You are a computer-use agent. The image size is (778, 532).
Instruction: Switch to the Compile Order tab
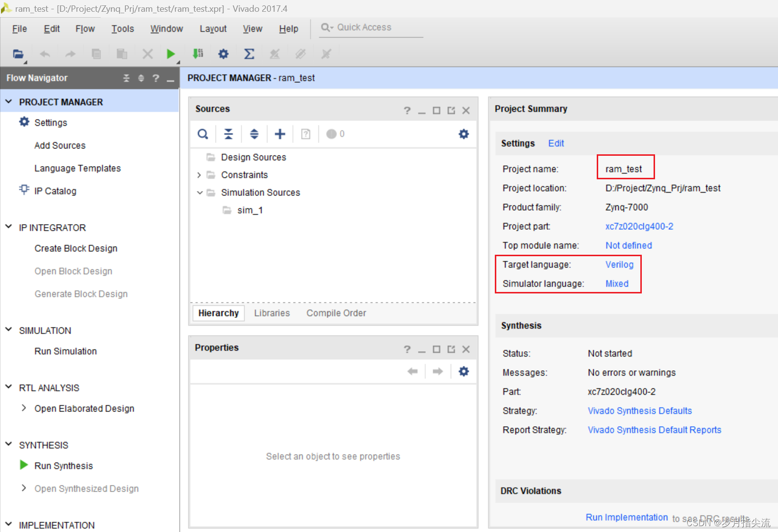click(336, 313)
